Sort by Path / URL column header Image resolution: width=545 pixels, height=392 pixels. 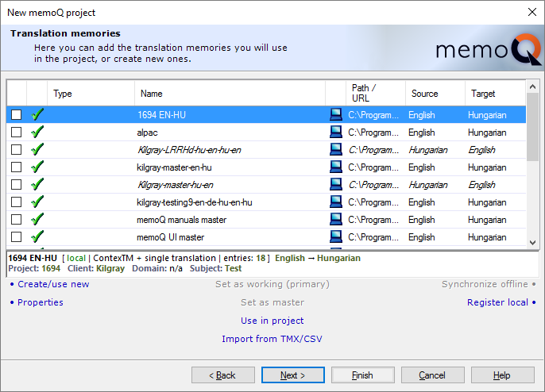click(x=375, y=94)
